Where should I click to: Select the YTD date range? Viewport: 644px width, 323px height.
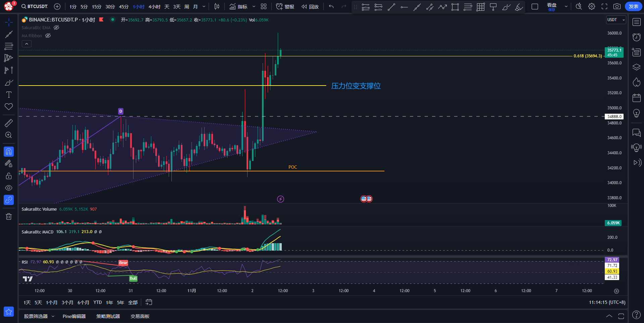[x=98, y=303]
